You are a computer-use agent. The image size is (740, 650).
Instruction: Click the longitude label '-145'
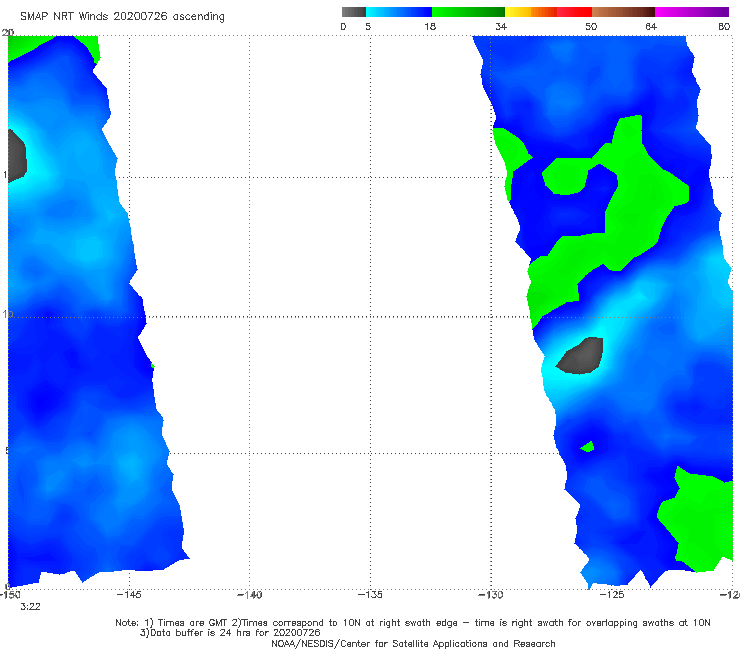tap(129, 594)
